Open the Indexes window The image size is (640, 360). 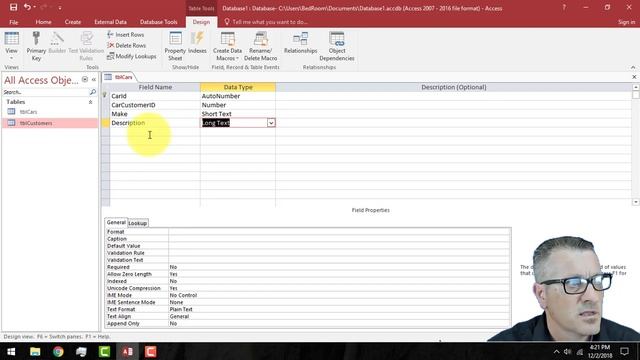(197, 43)
